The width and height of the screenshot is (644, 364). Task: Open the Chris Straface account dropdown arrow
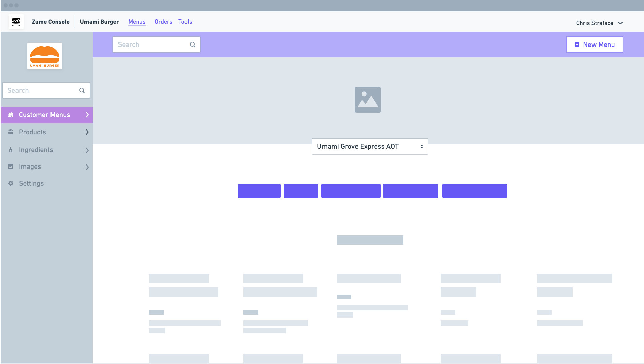(x=620, y=23)
